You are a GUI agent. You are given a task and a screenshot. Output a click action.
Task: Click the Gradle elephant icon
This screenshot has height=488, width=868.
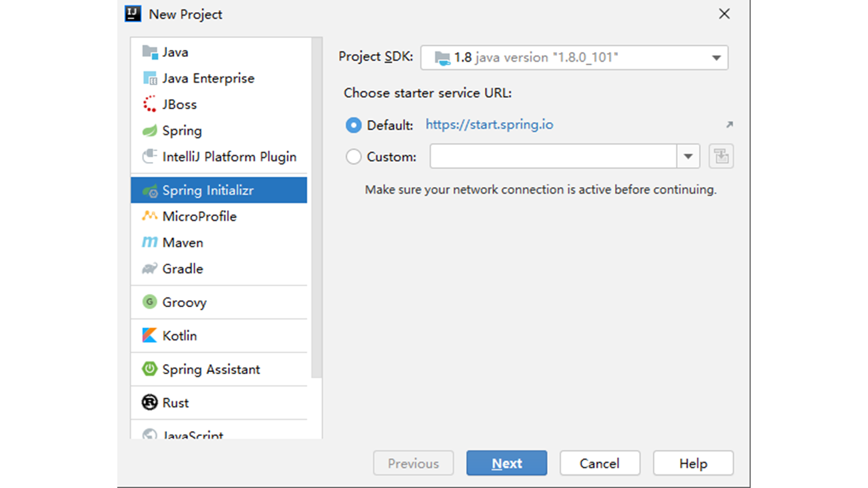[x=150, y=269]
